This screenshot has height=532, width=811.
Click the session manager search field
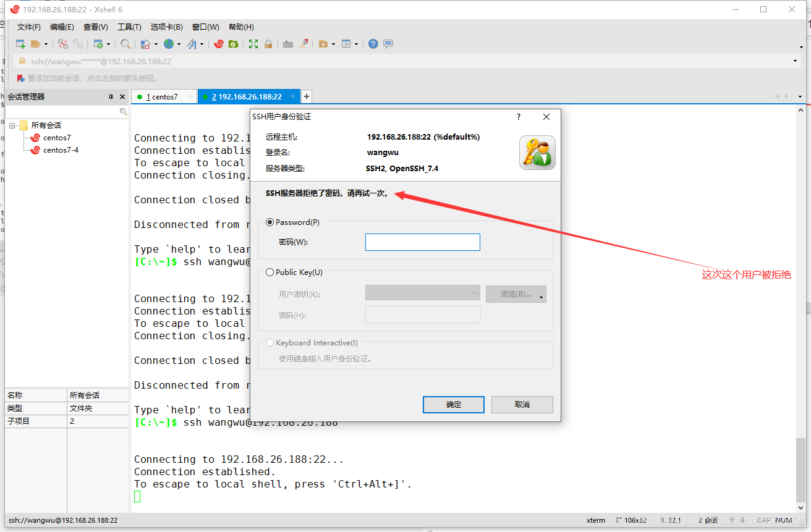[62, 112]
